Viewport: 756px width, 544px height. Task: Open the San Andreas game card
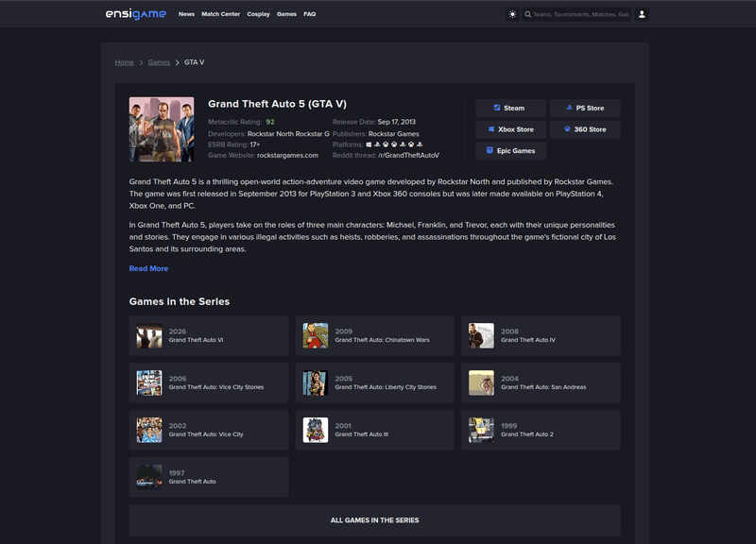541,382
